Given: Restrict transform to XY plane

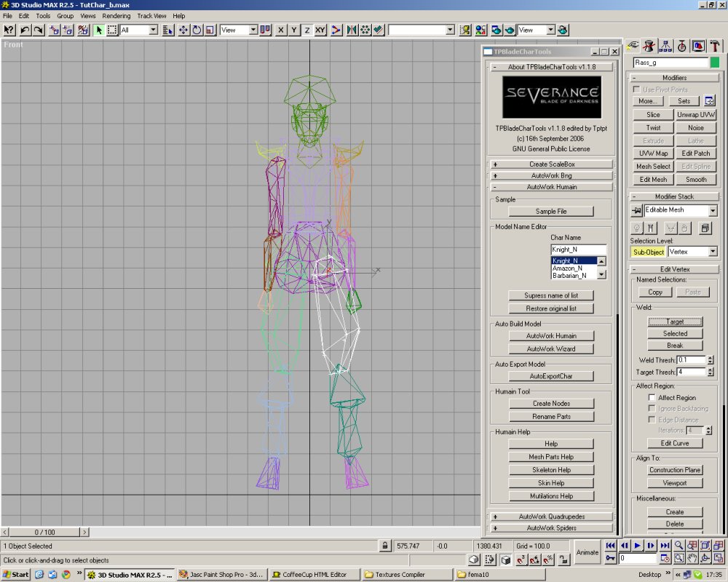Looking at the screenshot, I should [320, 30].
